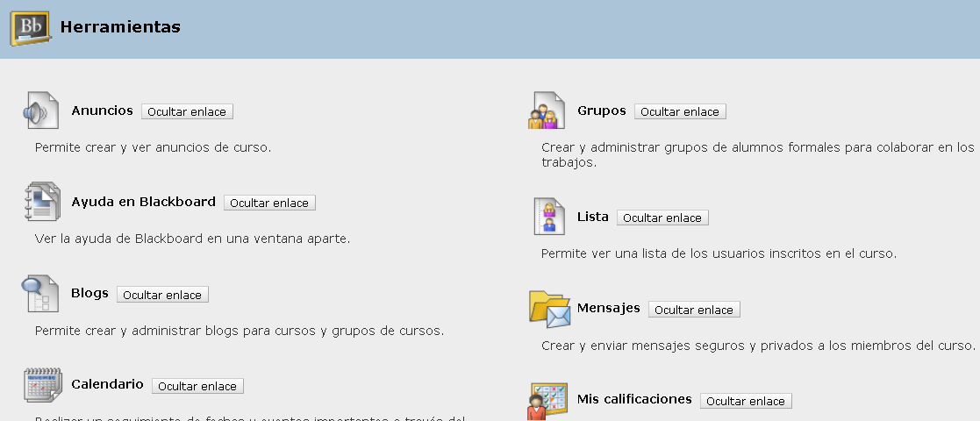The height and width of the screenshot is (421, 980).
Task: Open the Mis calificaciones title
Action: tap(634, 399)
